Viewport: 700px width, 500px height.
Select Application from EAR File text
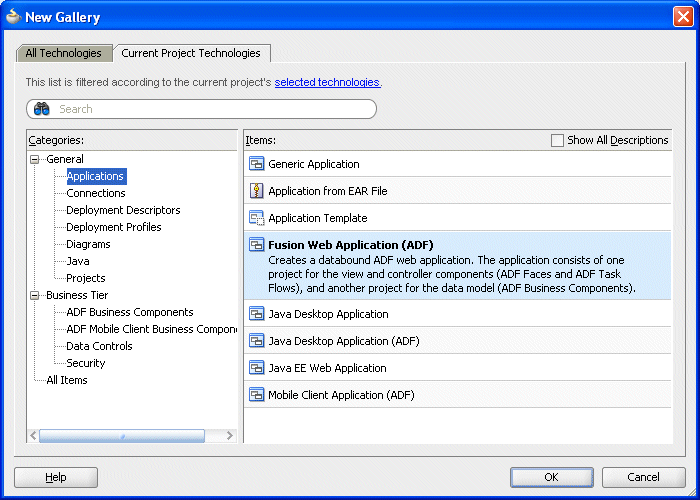328,191
